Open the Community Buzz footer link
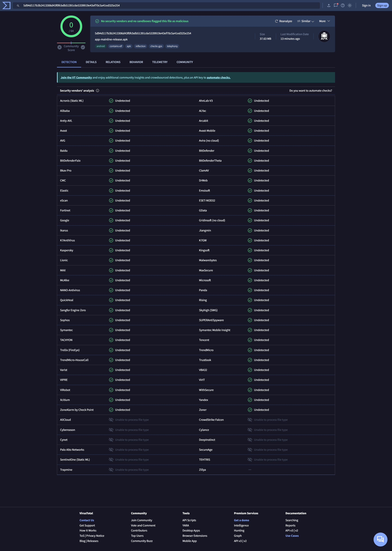This screenshot has height=551, width=392. click(x=142, y=541)
